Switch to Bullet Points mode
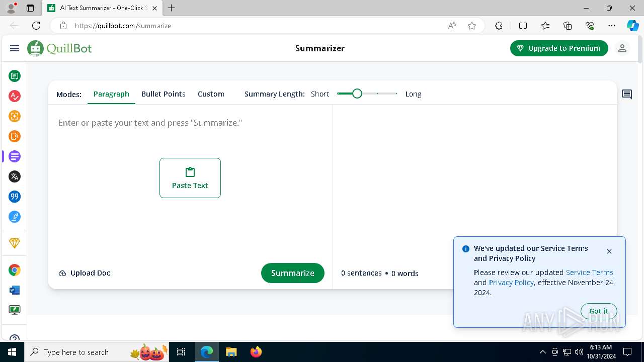This screenshot has width=644, height=362. [164, 94]
